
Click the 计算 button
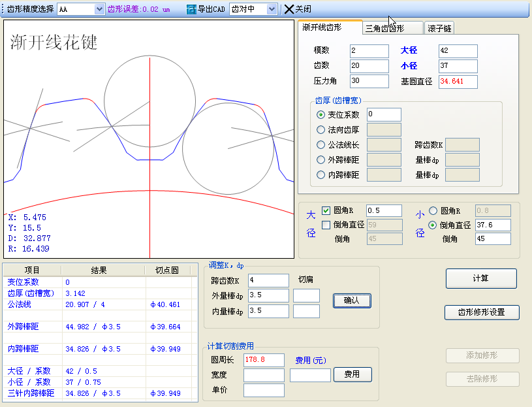pos(481,279)
